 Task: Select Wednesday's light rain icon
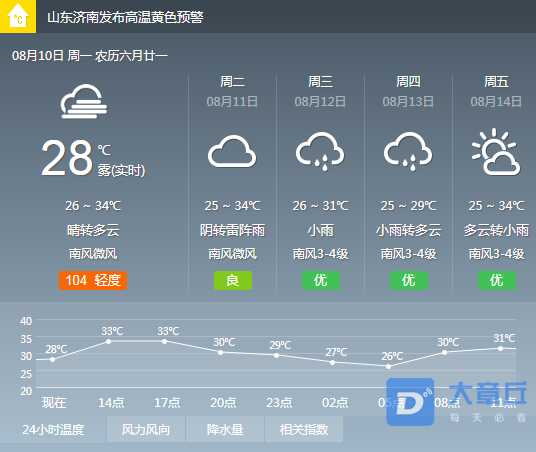click(x=320, y=151)
